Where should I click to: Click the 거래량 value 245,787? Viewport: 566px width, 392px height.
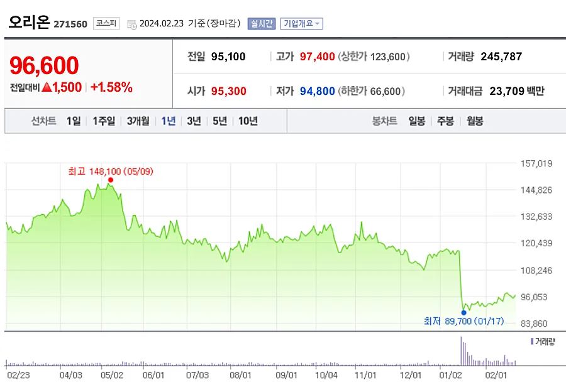[x=501, y=57]
